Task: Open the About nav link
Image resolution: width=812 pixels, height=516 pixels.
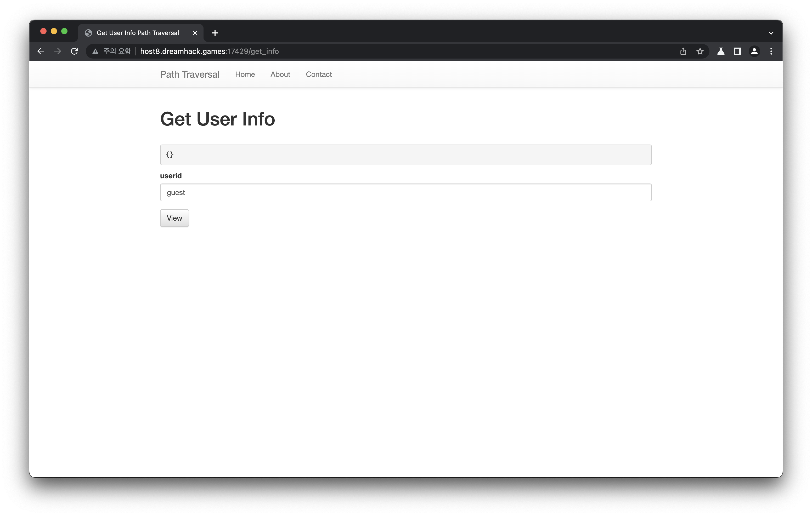Action: coord(280,74)
